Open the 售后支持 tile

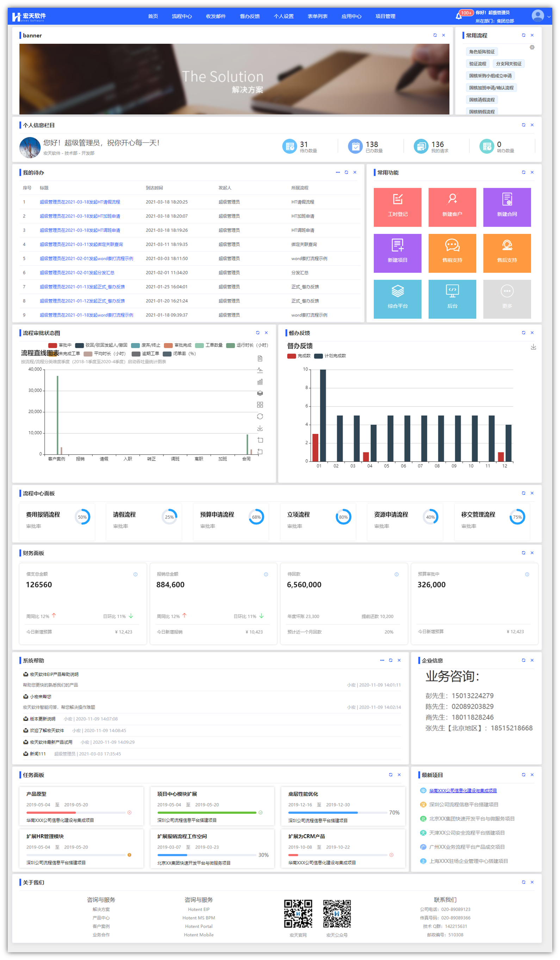tap(507, 253)
